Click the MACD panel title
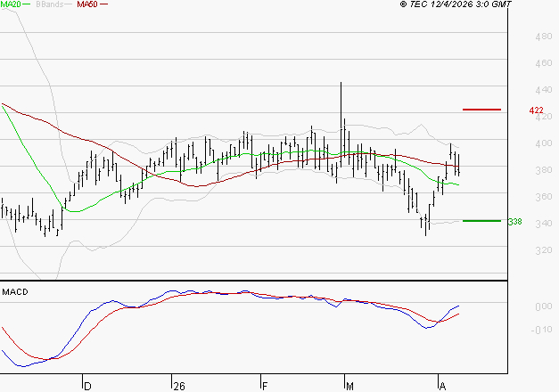The height and width of the screenshot is (392, 559). tap(15, 291)
